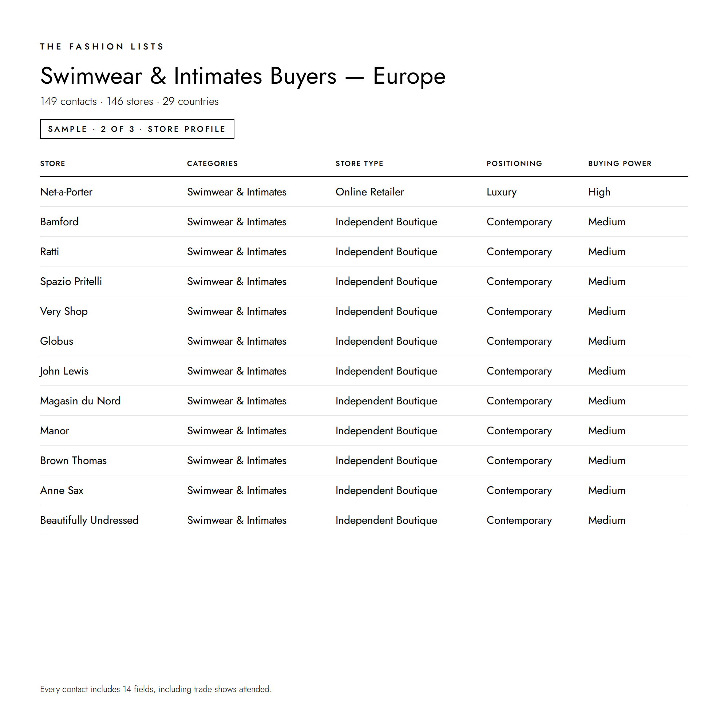Click the POSITIONING column header
The image size is (728, 728).
coord(514,163)
